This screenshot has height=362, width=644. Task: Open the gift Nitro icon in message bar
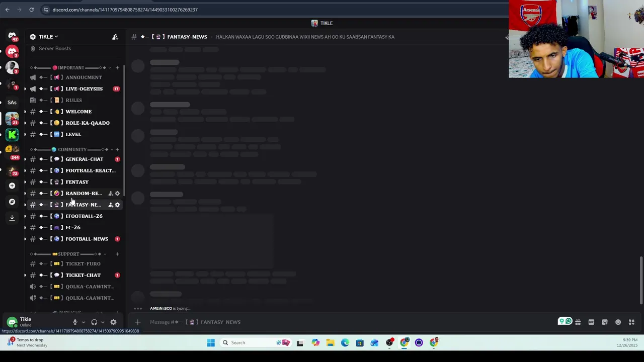pyautogui.click(x=578, y=322)
